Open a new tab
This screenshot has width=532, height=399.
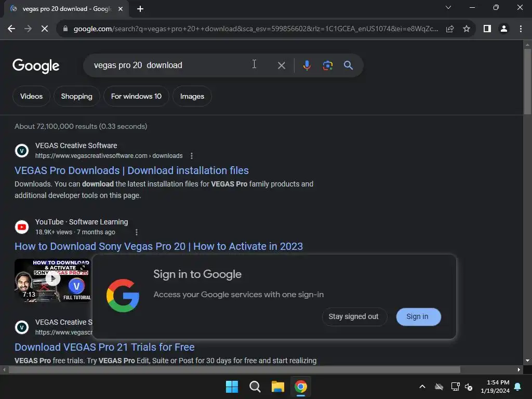[140, 9]
